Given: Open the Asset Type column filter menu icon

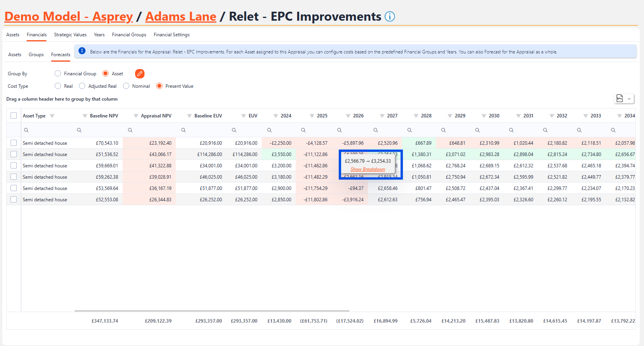Looking at the screenshot, I should tap(52, 116).
